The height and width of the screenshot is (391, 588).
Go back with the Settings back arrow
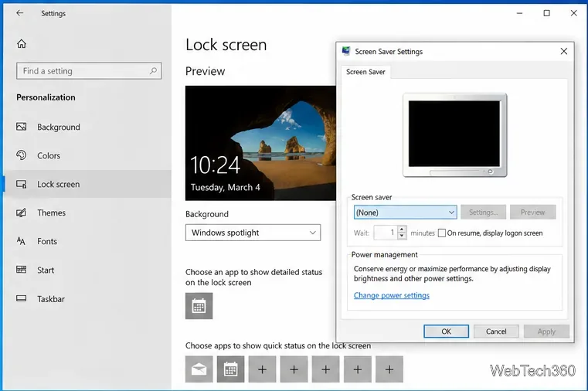[20, 13]
